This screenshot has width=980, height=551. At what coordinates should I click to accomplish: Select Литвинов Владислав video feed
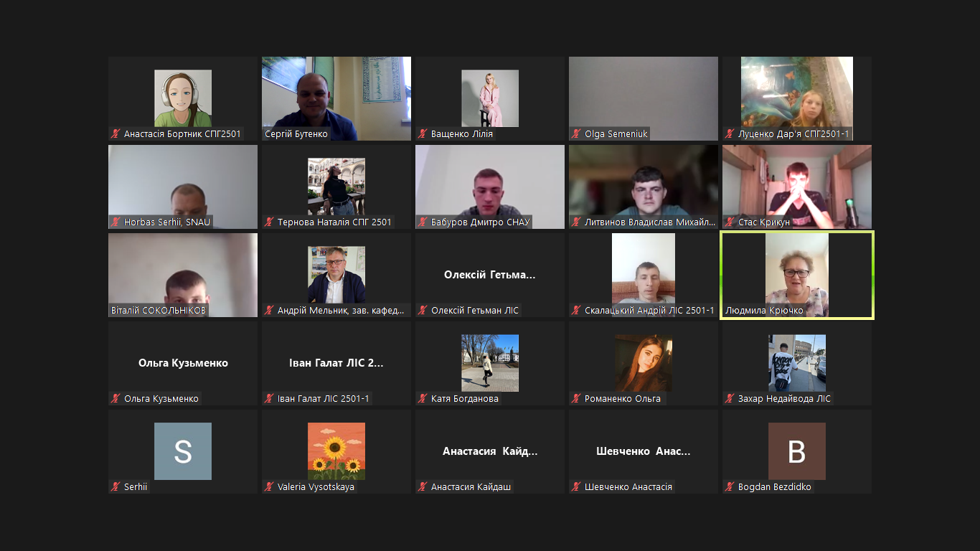644,187
